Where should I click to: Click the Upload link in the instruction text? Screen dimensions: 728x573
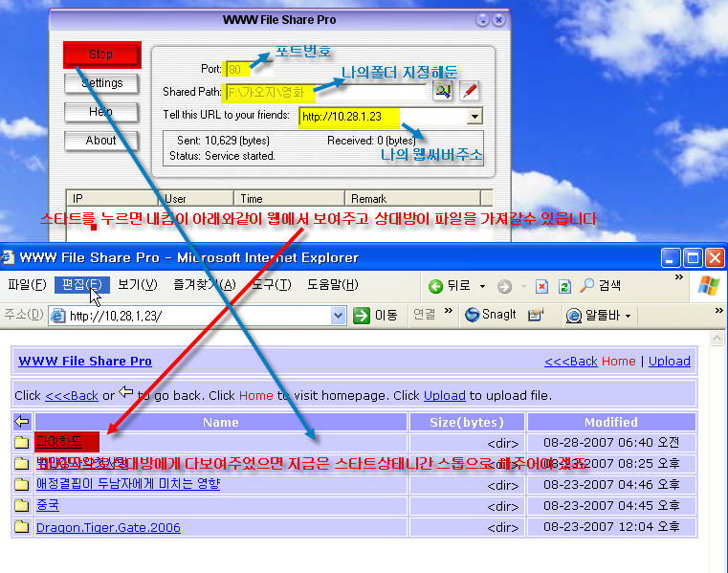click(x=444, y=396)
